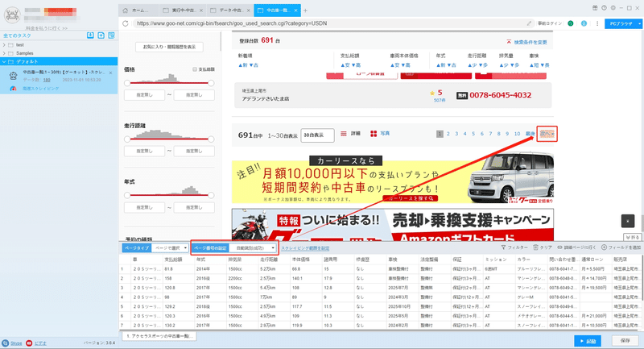Expand the Samples folder

pyautogui.click(x=4, y=53)
